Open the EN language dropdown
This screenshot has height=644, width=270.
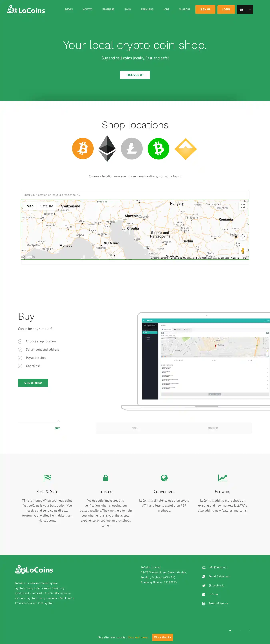tap(244, 10)
